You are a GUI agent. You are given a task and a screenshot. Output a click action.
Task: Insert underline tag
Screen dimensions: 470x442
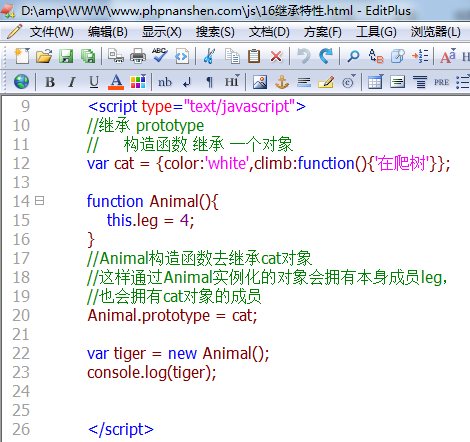tap(94, 82)
